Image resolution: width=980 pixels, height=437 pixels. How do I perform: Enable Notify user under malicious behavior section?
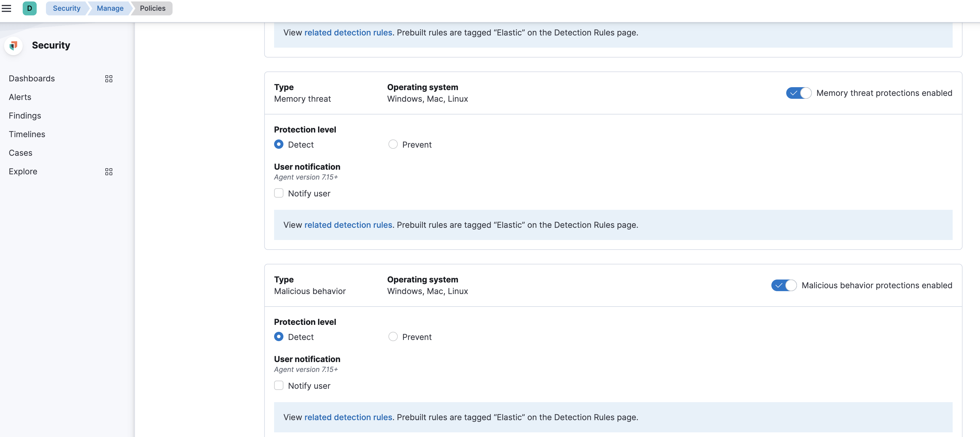(279, 385)
